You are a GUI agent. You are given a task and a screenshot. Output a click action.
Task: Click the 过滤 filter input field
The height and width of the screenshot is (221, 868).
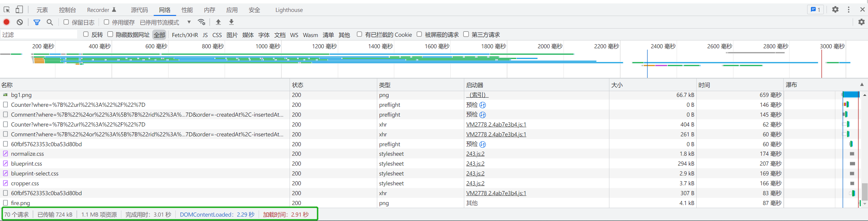pyautogui.click(x=39, y=34)
